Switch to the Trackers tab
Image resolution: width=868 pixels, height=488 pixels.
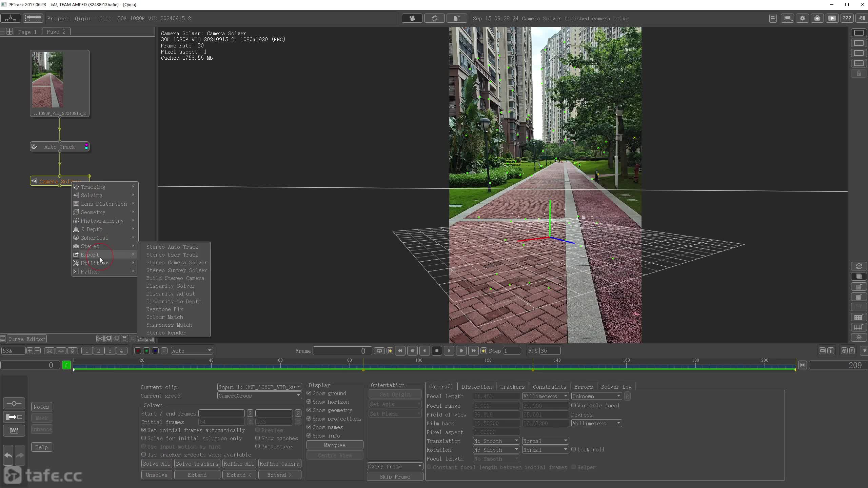tap(512, 387)
